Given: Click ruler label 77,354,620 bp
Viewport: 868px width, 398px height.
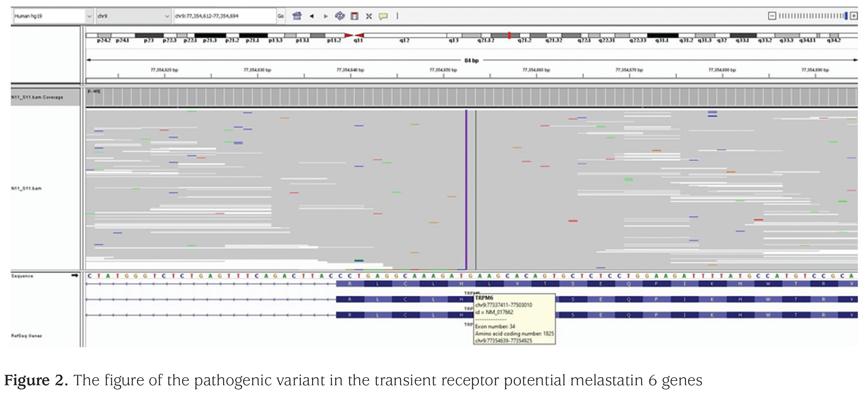Looking at the screenshot, I should [164, 70].
